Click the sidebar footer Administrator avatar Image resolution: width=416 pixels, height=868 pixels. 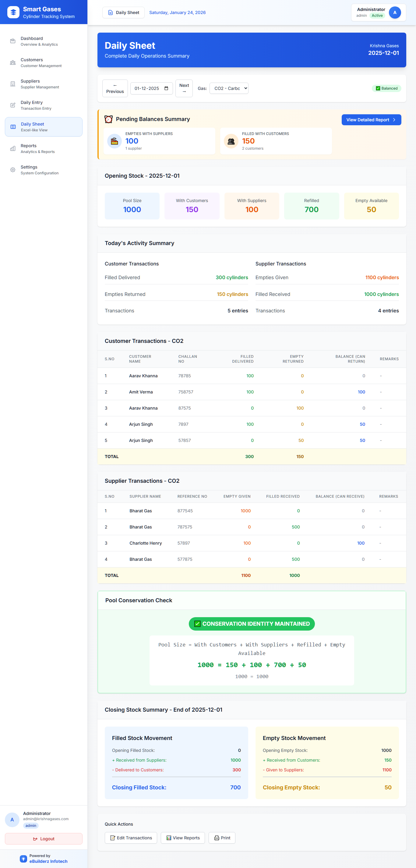click(12, 820)
